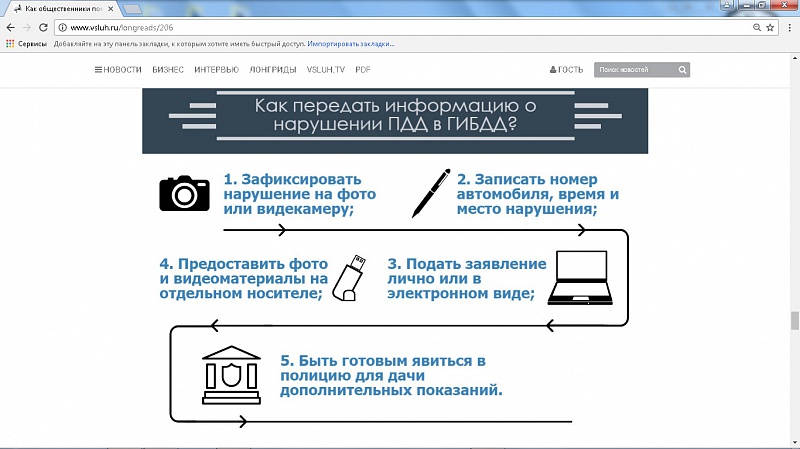
Task: Bookmark this page with the star icon
Action: [770, 28]
